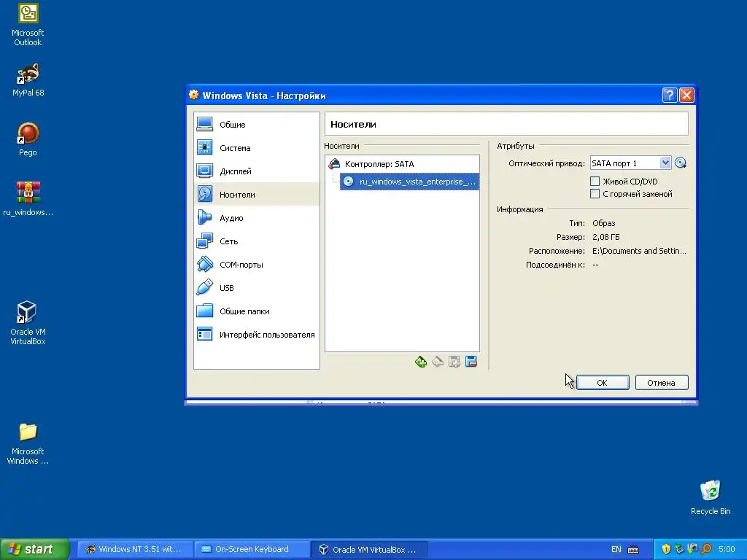Open Интерфейс пользователя settings category
Image resolution: width=747 pixels, height=560 pixels.
tap(256, 334)
